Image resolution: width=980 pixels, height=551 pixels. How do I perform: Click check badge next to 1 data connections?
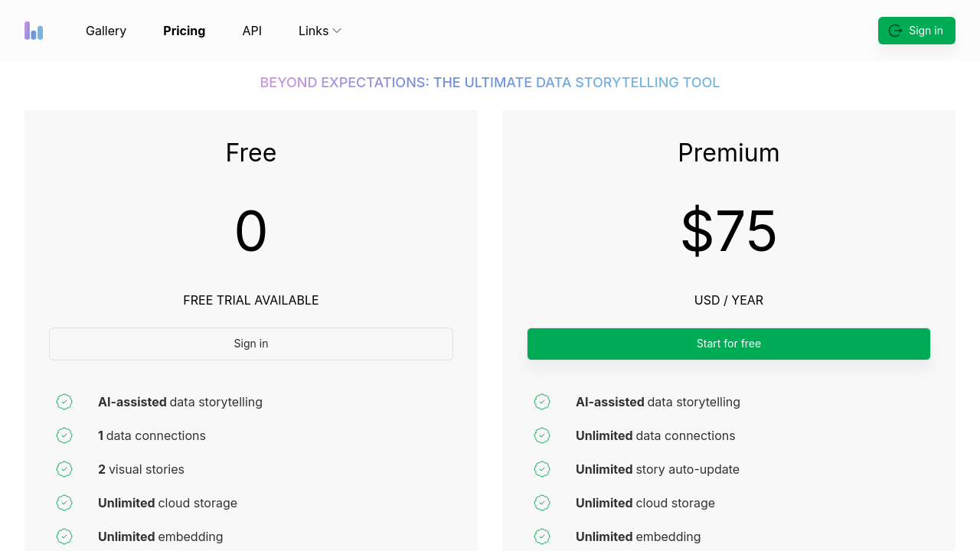tap(64, 435)
